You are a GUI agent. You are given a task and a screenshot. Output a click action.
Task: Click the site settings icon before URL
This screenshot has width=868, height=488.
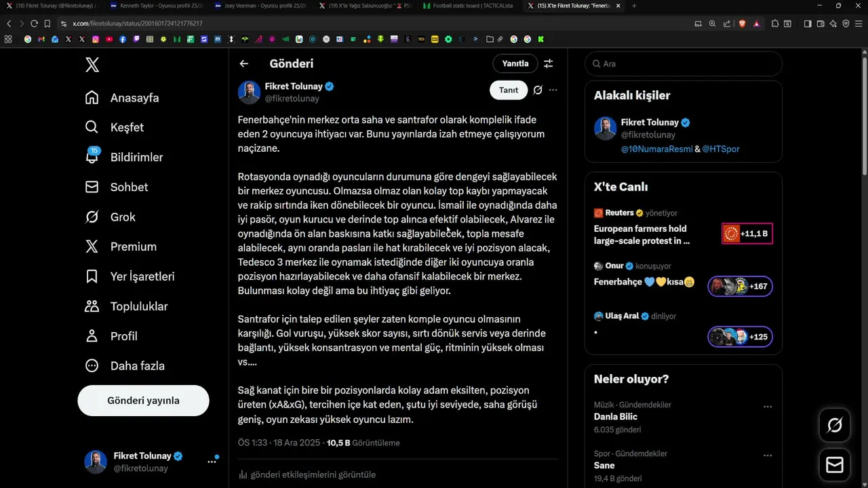(x=64, y=23)
